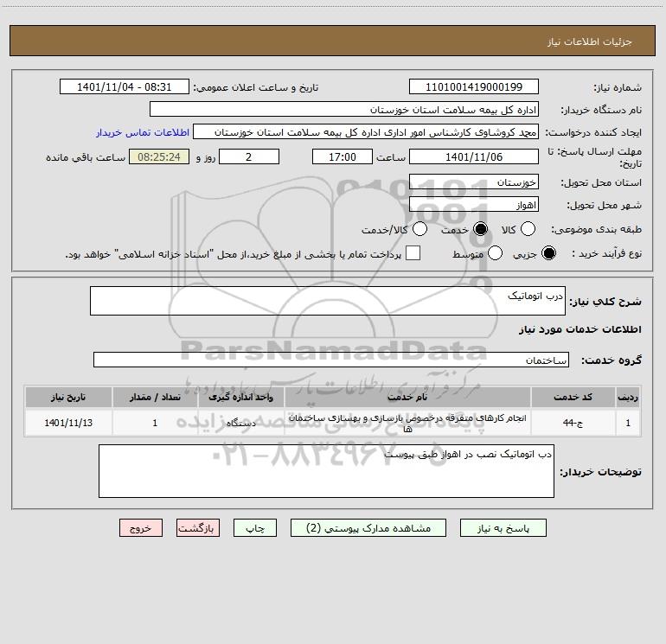Click the چاپ print button

[x=255, y=528]
